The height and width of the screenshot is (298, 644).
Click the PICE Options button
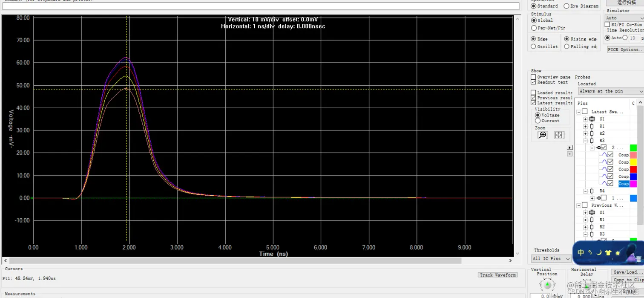pyautogui.click(x=625, y=49)
